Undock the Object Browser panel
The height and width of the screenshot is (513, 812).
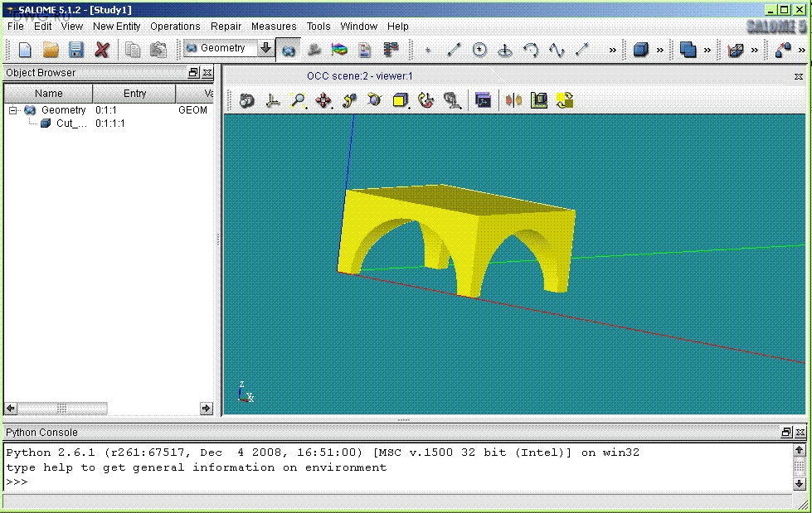point(193,72)
